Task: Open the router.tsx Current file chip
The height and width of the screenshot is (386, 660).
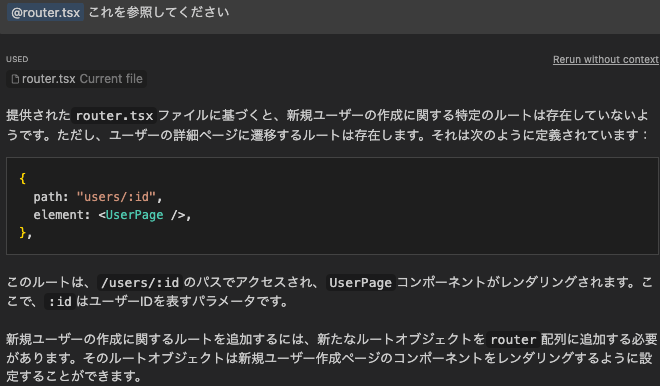Action: pos(77,79)
